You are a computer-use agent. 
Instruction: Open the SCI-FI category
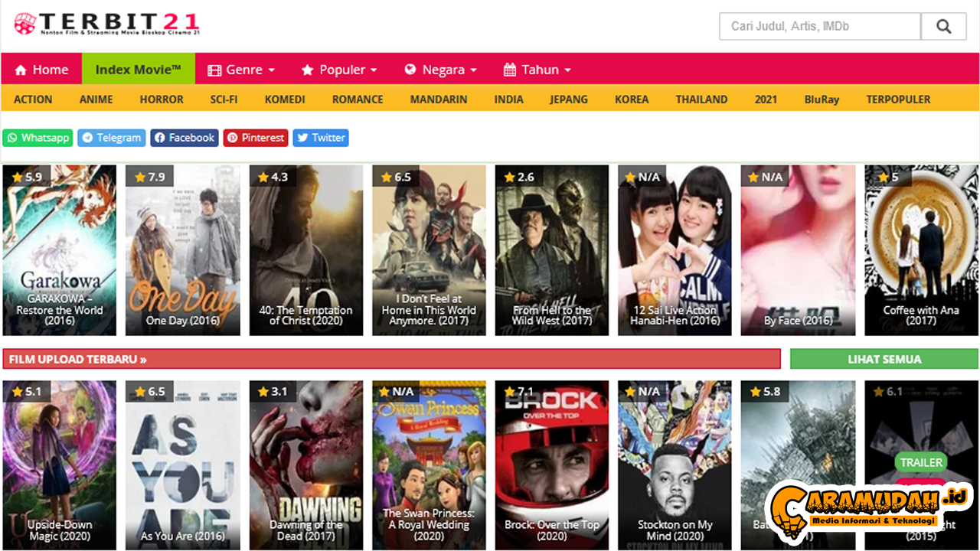(224, 99)
